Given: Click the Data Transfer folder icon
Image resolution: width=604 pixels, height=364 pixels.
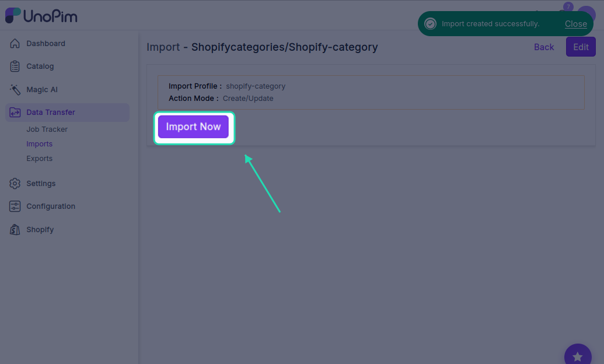Looking at the screenshot, I should click(15, 113).
